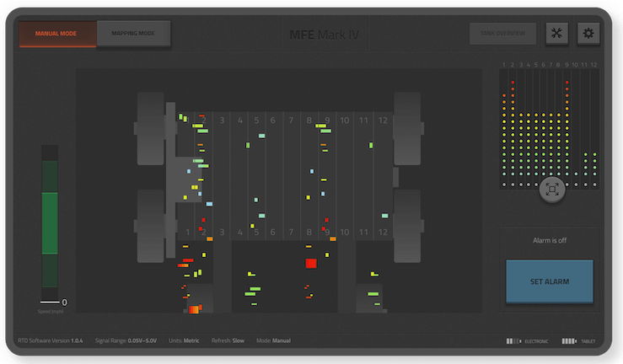
Task: Click the 'Alarm is off' status text
Action: tap(550, 240)
